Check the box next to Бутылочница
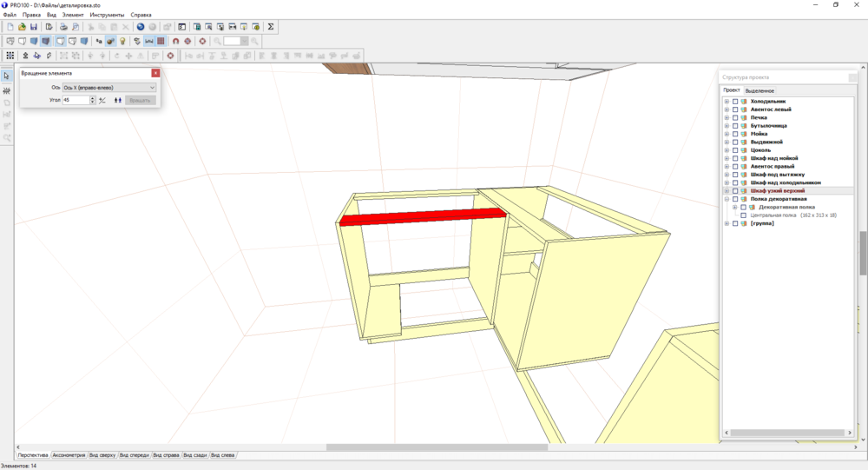 (735, 126)
